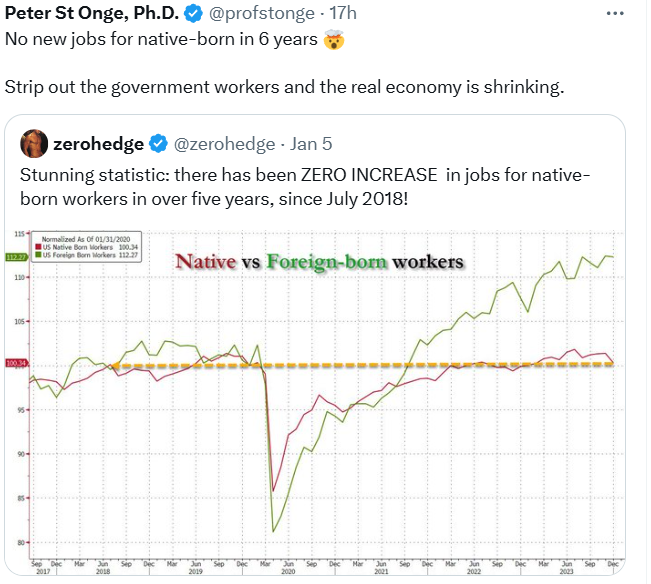Click the green 112.27 axis value label
Image resolution: width=651 pixels, height=584 pixels.
(15, 257)
